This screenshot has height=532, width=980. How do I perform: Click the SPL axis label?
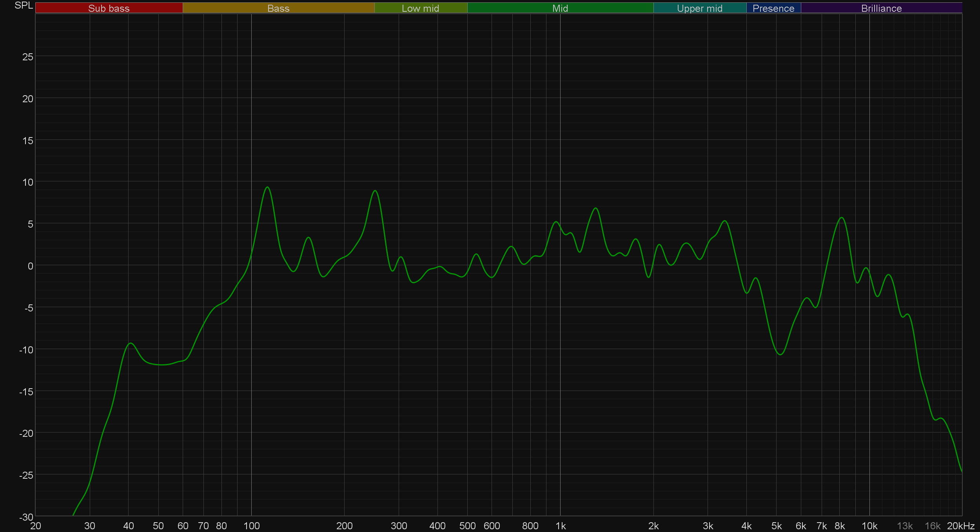[24, 5]
